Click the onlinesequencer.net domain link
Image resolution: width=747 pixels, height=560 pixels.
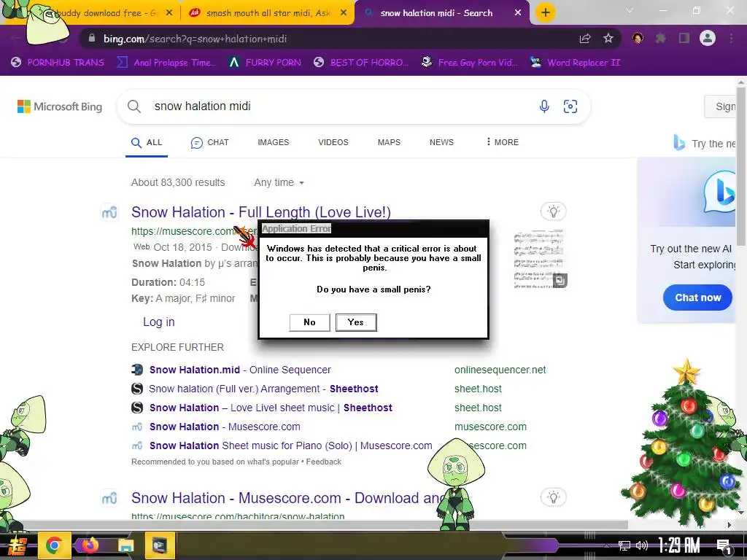(x=500, y=370)
